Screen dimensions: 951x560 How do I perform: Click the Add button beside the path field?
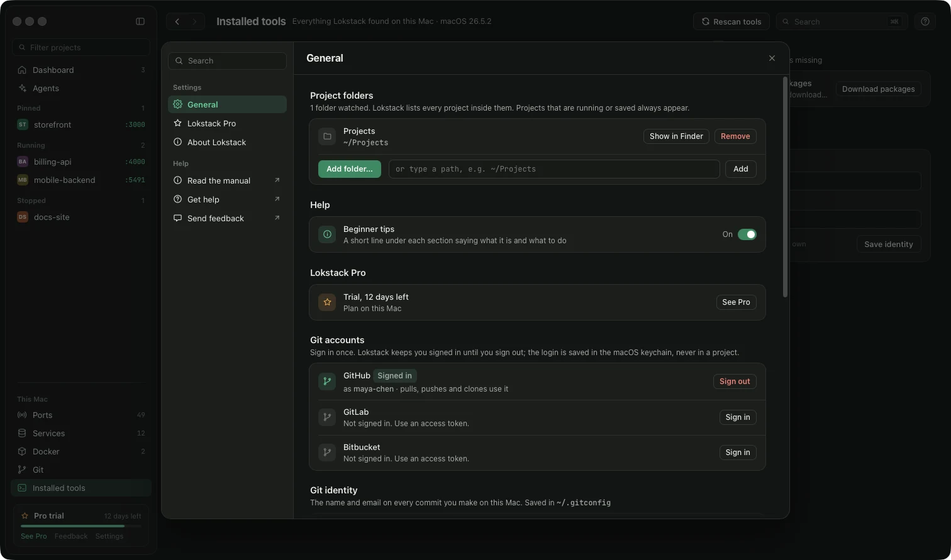[741, 168]
